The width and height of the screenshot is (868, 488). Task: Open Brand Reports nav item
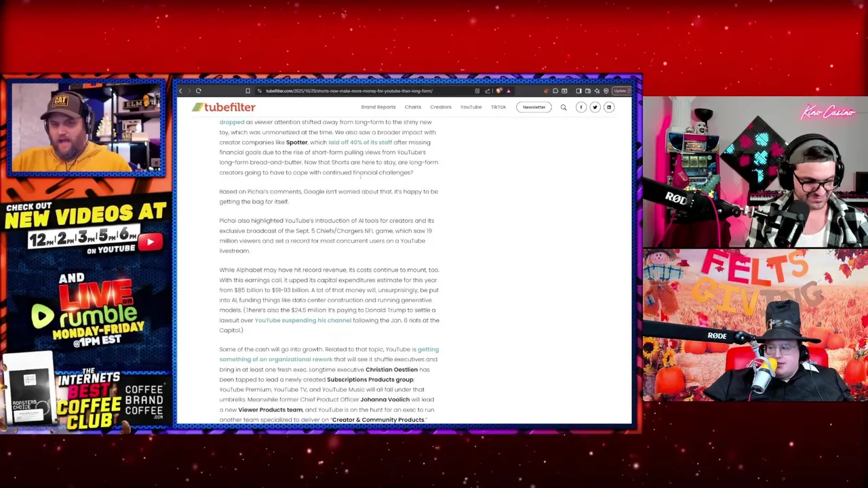click(378, 107)
